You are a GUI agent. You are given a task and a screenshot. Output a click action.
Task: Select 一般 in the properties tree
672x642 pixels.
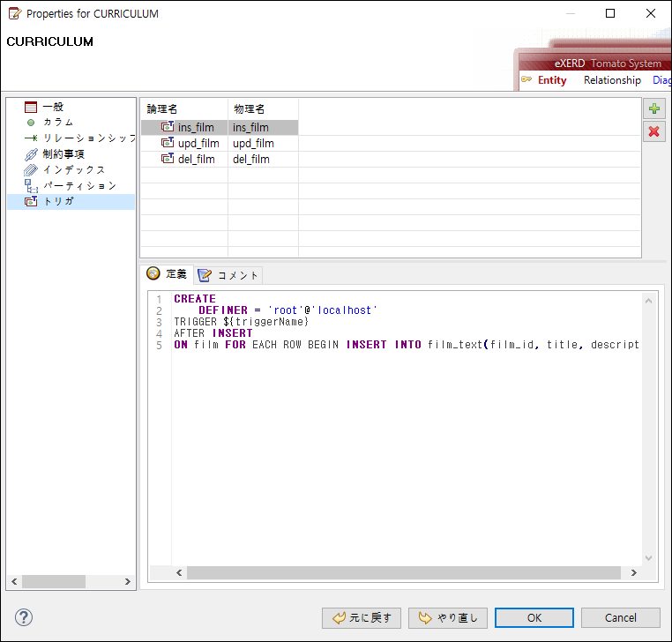[x=53, y=107]
